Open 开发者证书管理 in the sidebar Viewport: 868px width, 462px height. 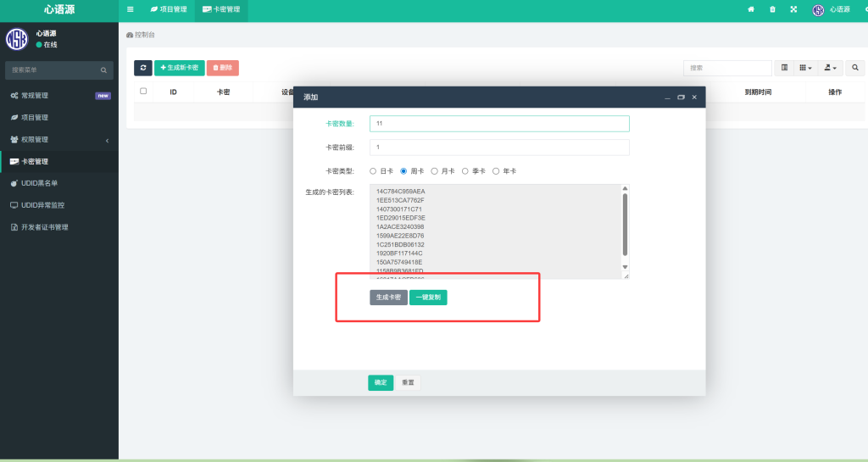(x=59, y=227)
